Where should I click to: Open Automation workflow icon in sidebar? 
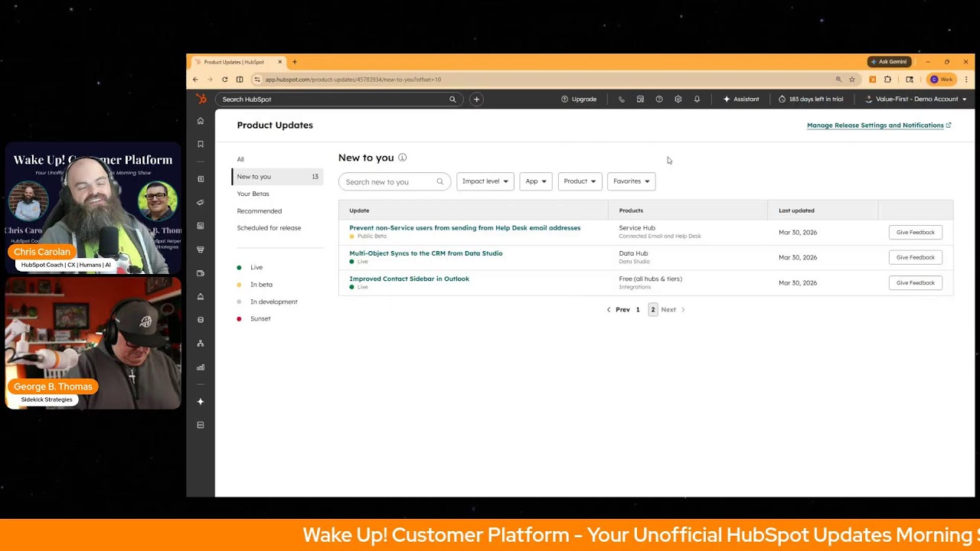201,344
